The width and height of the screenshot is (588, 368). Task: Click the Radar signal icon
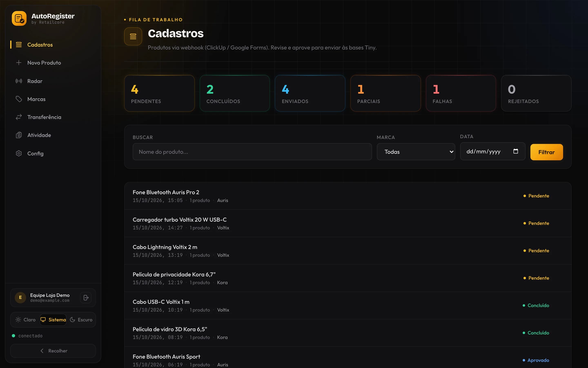point(19,81)
